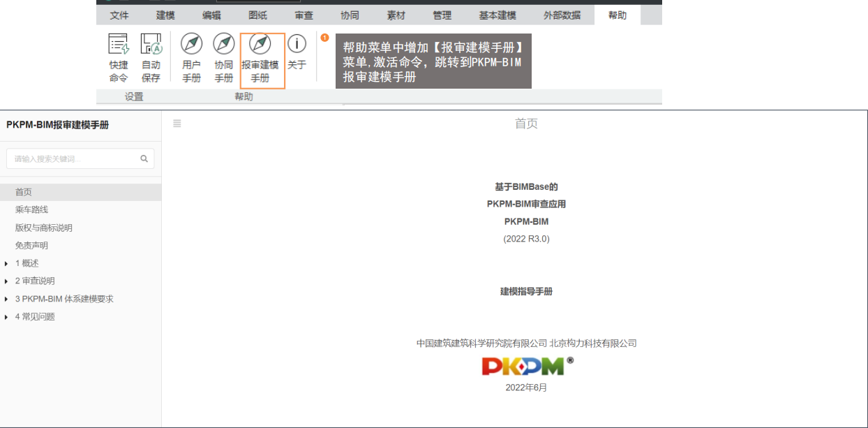Open the 3 PKPM-BIM 体系建模要求 entry
868x428 pixels.
[64, 299]
